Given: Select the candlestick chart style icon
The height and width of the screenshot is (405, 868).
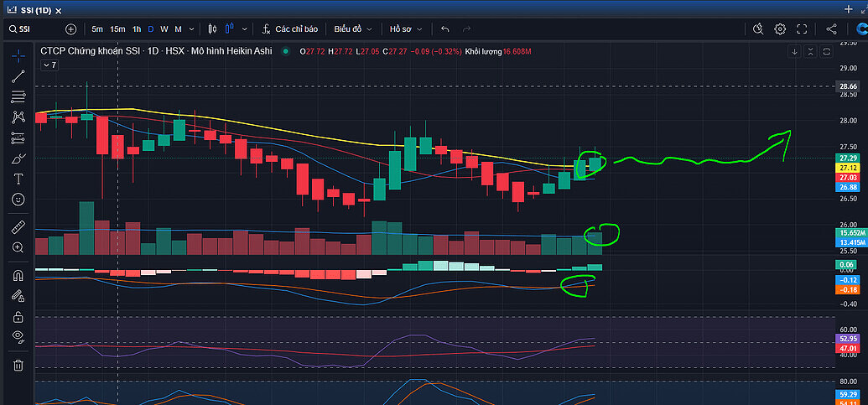Looking at the screenshot, I should coord(212,29).
